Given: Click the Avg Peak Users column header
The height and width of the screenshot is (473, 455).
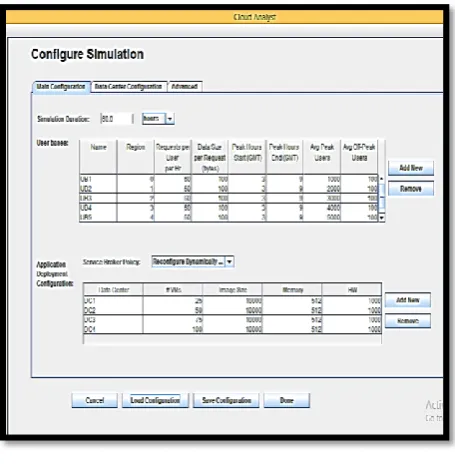Looking at the screenshot, I should [322, 157].
